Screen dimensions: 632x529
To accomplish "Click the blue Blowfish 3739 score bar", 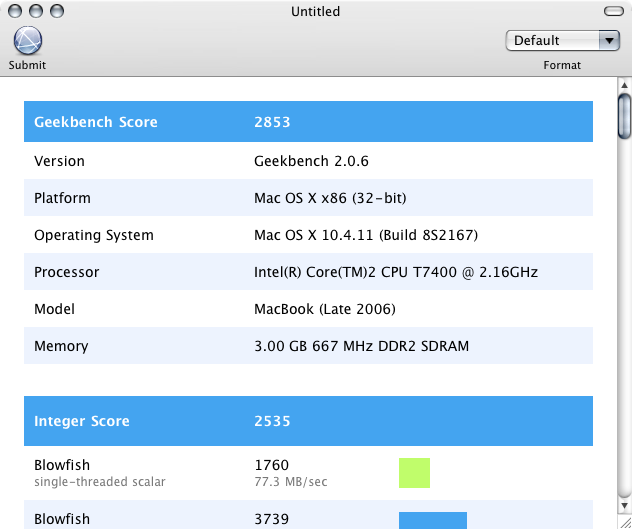I will click(x=432, y=520).
